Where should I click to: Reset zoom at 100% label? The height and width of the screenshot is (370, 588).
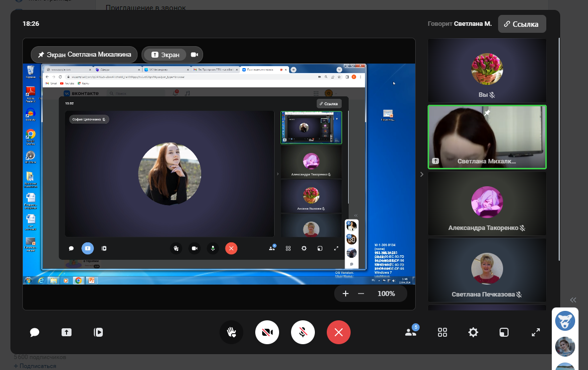click(x=386, y=294)
